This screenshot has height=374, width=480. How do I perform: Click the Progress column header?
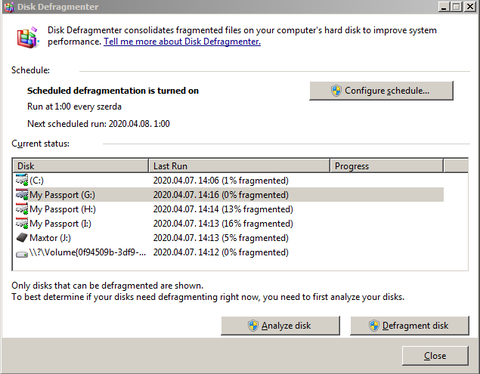386,166
